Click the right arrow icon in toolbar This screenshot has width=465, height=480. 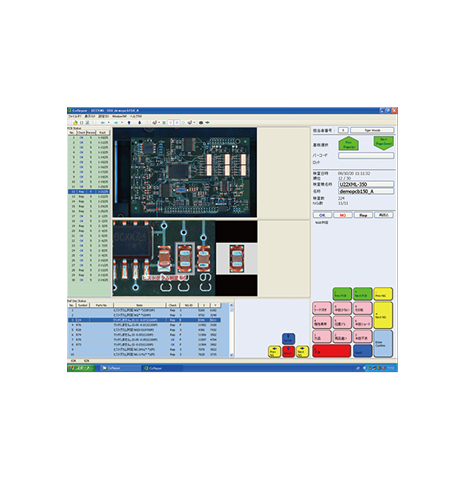click(116, 123)
